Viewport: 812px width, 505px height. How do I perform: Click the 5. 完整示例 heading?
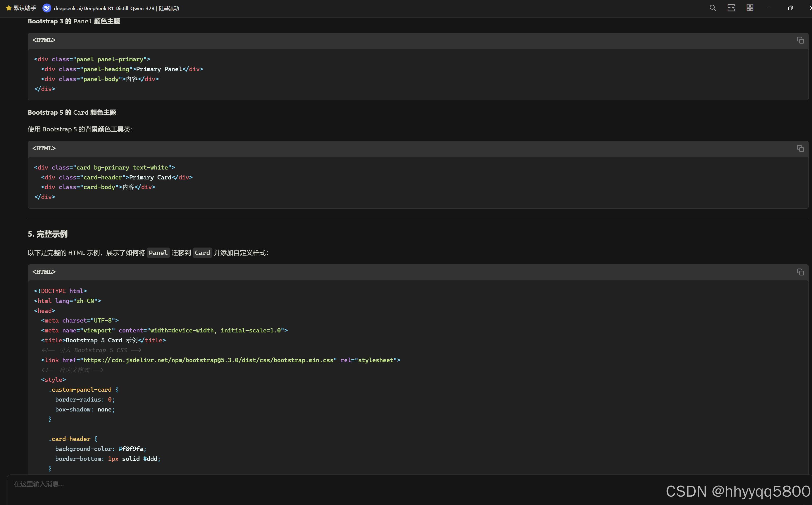(48, 234)
